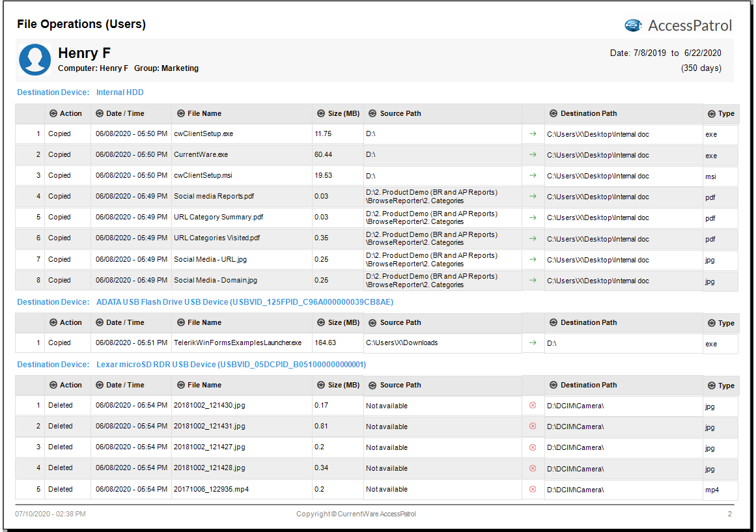Click the AccessPatrol logo icon
Viewport: 756px width, 532px height.
pos(633,25)
